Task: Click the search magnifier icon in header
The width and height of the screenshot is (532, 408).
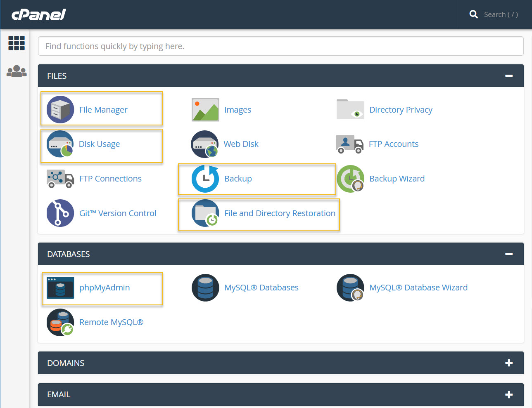Action: [x=474, y=14]
